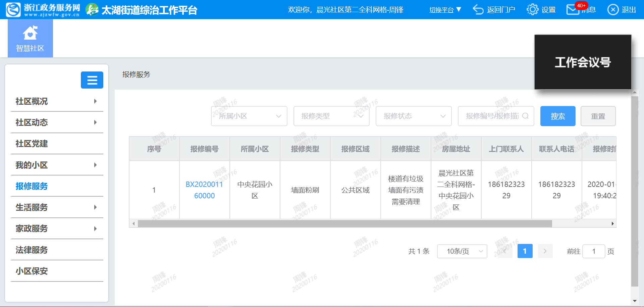This screenshot has width=644, height=307.
Task: Open the 报修类型 filter dropdown
Action: (x=331, y=116)
